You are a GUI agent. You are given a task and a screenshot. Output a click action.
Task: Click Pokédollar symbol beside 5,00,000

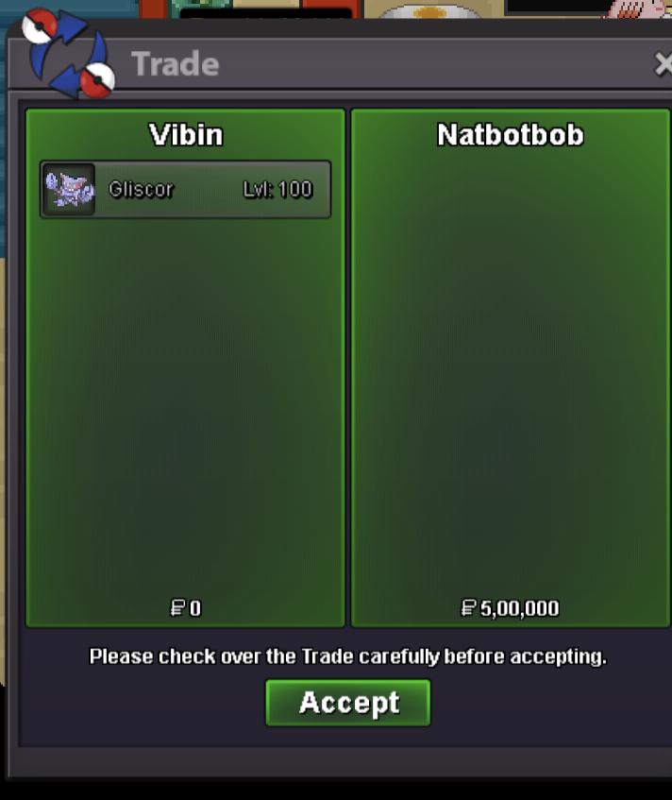click(468, 607)
